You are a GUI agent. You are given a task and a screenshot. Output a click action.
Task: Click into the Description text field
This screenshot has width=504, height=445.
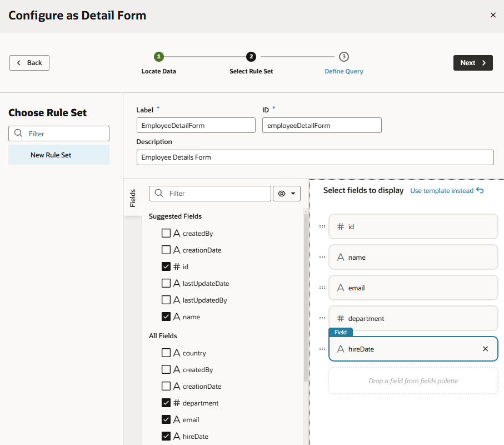(315, 157)
